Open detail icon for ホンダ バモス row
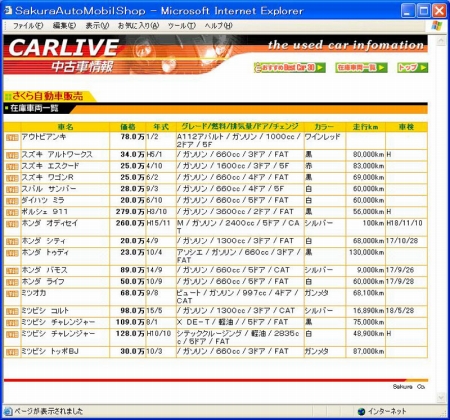The image size is (450, 420). [x=12, y=271]
